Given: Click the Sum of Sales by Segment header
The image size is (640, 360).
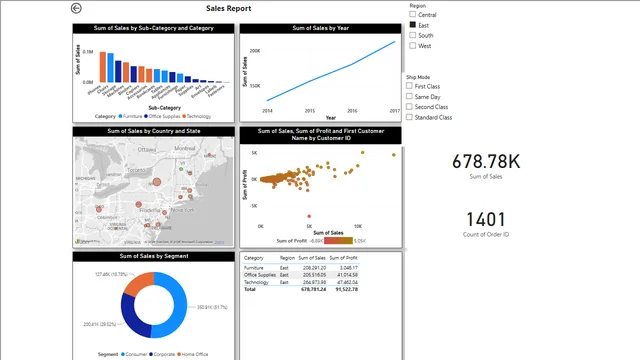Looking at the screenshot, I should tap(153, 256).
